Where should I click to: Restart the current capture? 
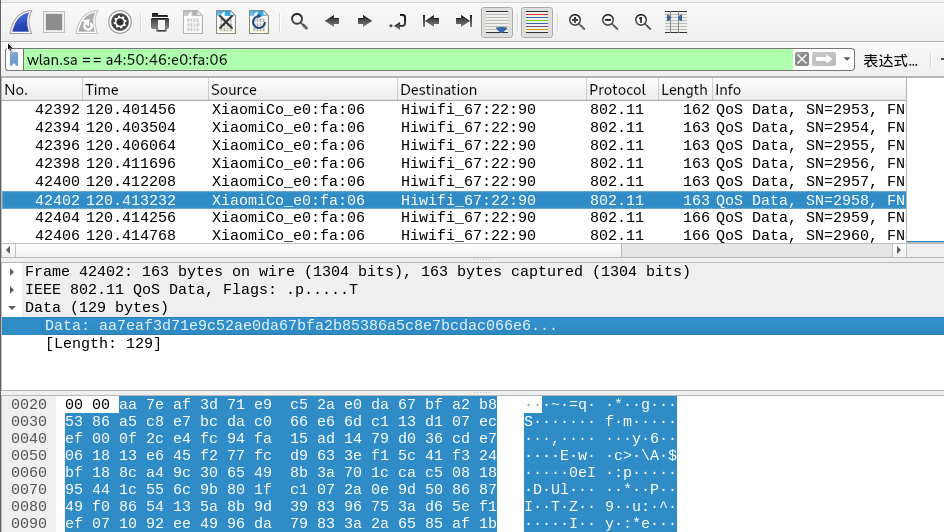point(87,22)
